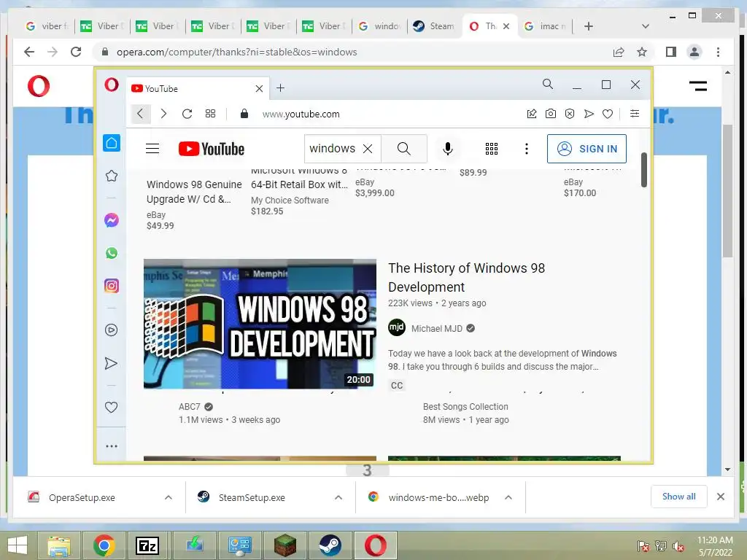Click SIGN IN button on YouTube
This screenshot has height=560, width=747.
(x=587, y=149)
